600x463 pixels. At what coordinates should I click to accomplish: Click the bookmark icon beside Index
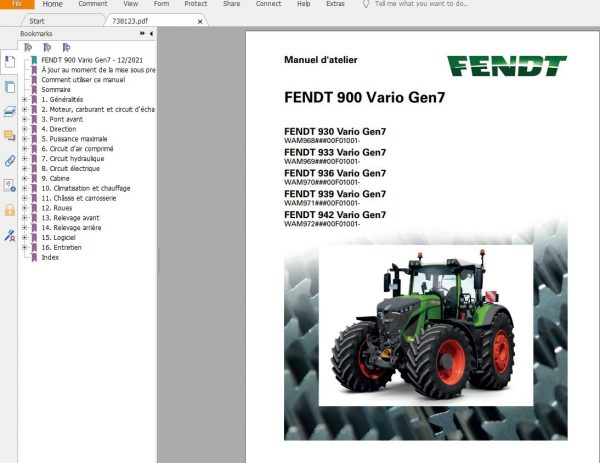click(x=34, y=258)
